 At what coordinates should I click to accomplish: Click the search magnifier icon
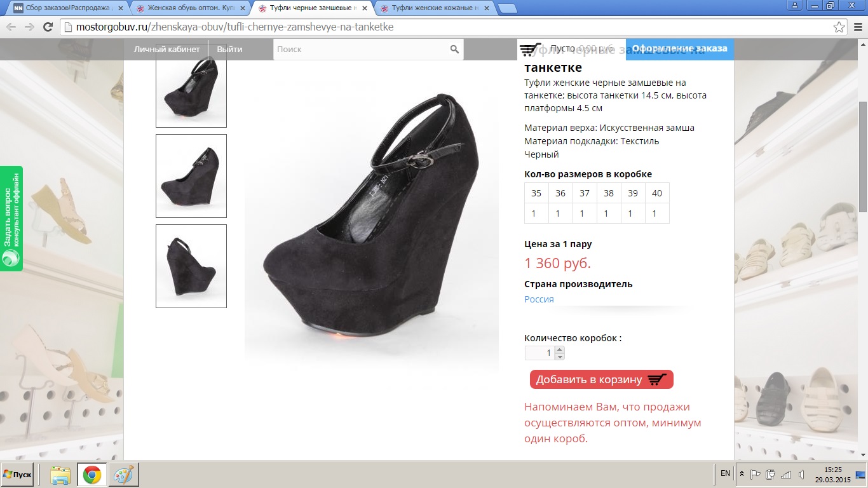[454, 49]
